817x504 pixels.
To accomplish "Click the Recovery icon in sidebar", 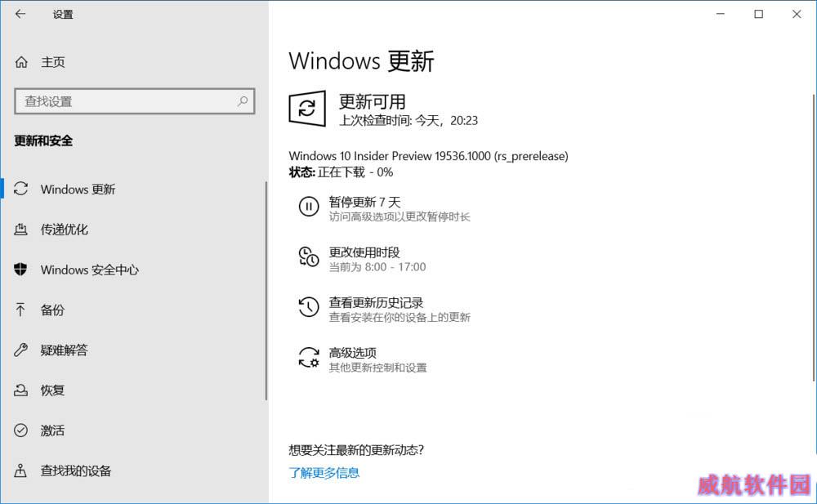I will (21, 390).
